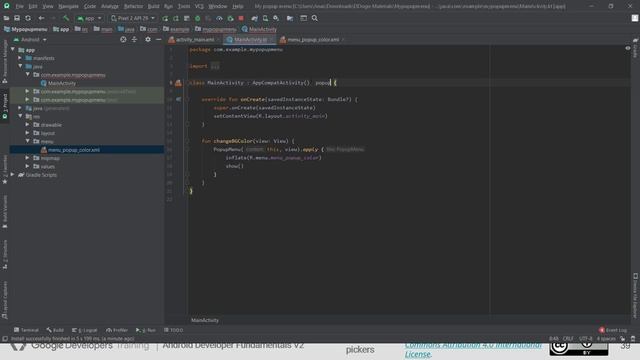Image resolution: width=640 pixels, height=360 pixels.
Task: Click the Profile app icon
Action: click(x=219, y=18)
